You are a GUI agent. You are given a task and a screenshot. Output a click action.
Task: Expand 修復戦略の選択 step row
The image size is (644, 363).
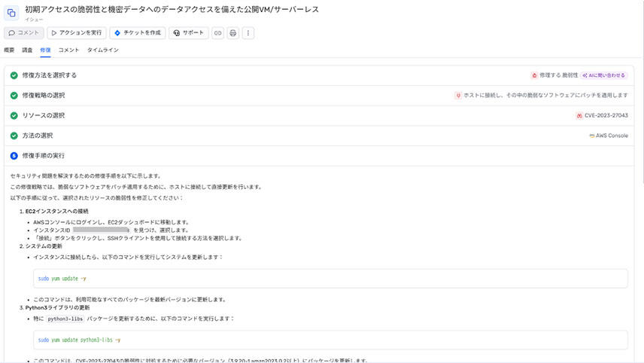tap(319, 96)
